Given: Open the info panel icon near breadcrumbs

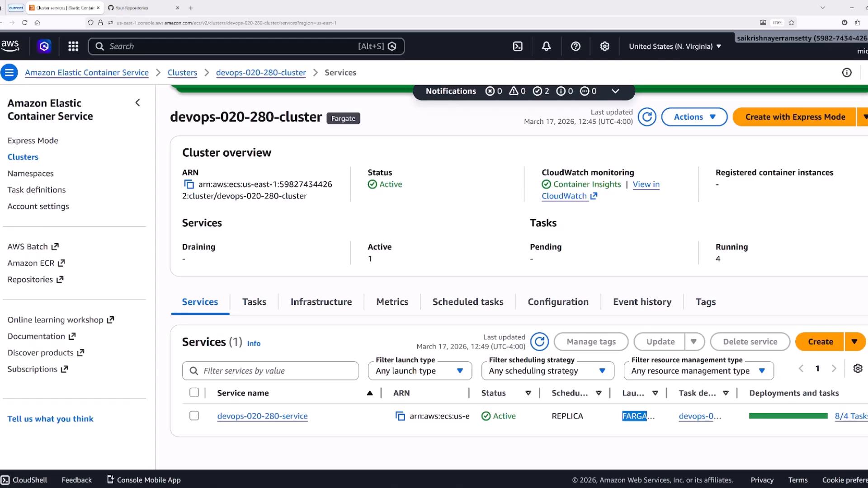Looking at the screenshot, I should point(847,72).
